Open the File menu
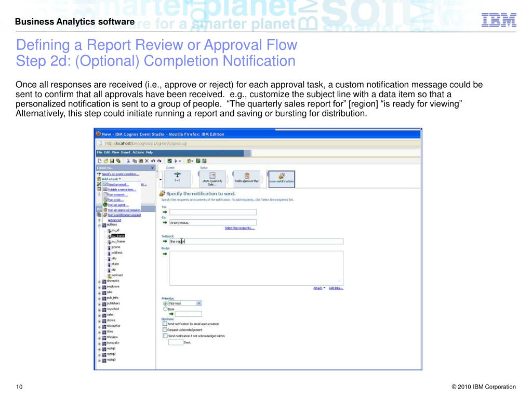 click(99, 152)
